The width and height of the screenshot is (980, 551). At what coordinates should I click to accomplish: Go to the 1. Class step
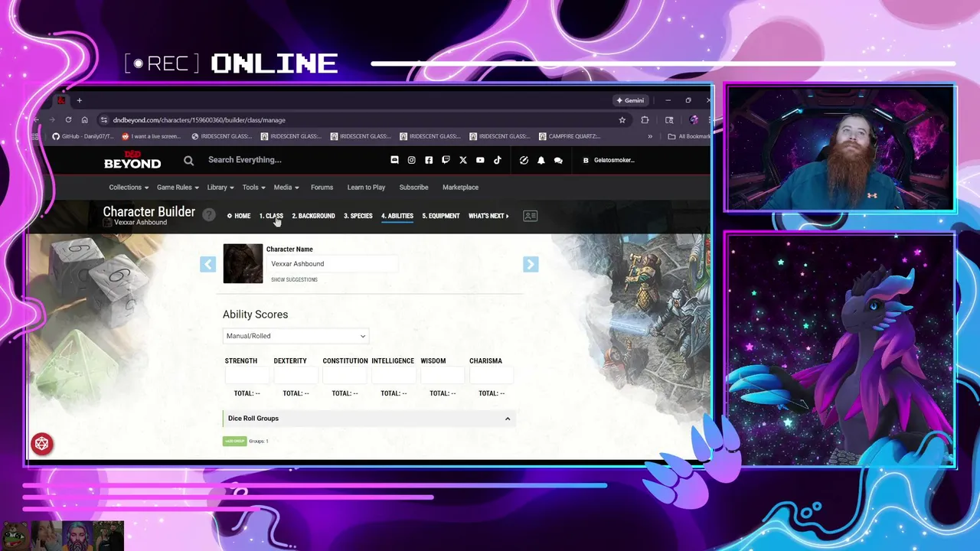click(x=271, y=216)
